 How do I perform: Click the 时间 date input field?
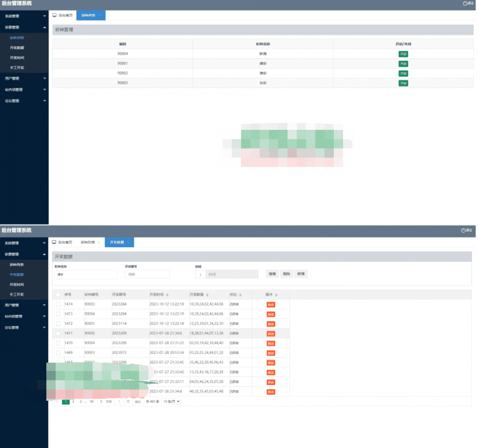232,274
